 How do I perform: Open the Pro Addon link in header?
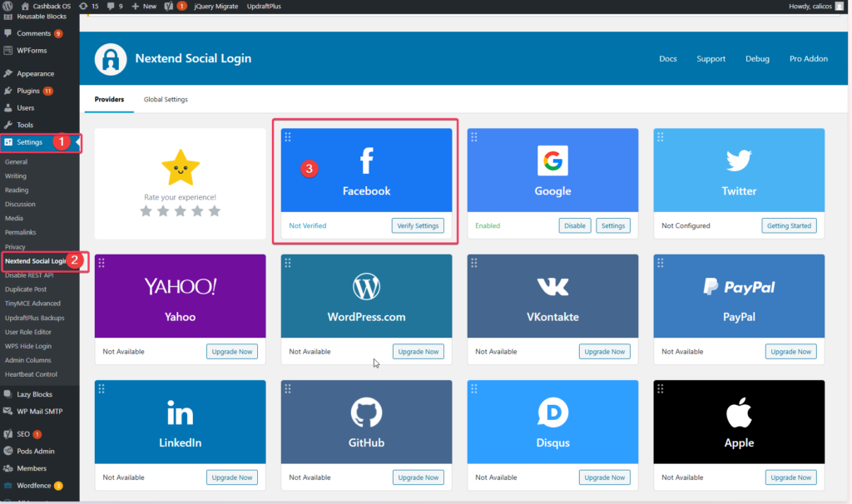pos(809,59)
